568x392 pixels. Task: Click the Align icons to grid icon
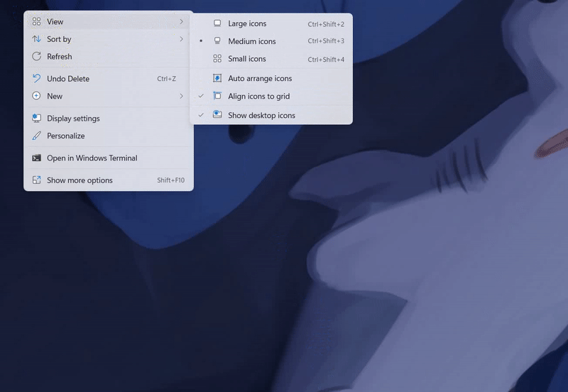click(217, 96)
